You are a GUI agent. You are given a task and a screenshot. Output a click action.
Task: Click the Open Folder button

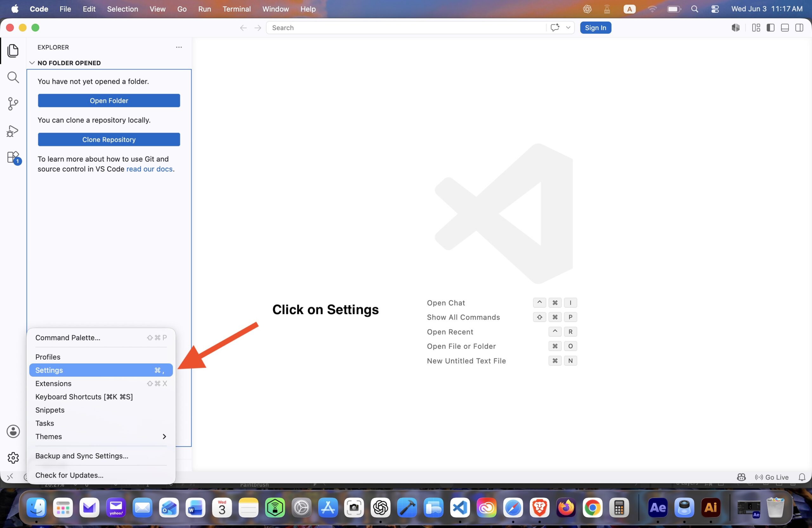click(109, 101)
